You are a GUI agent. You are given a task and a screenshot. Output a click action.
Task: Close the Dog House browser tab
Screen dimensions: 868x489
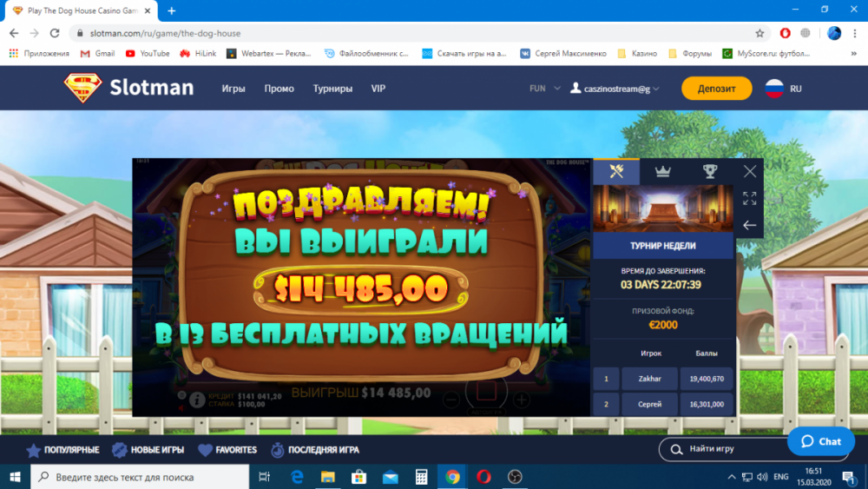point(148,10)
